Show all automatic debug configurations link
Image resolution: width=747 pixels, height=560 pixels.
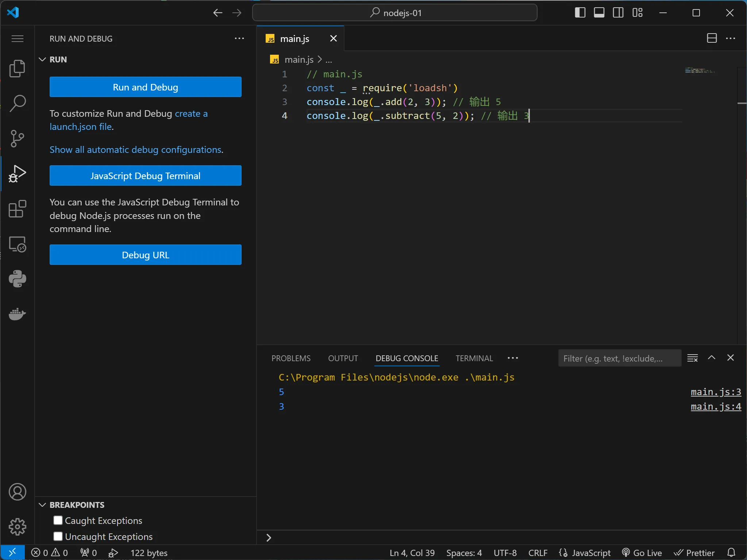point(136,150)
